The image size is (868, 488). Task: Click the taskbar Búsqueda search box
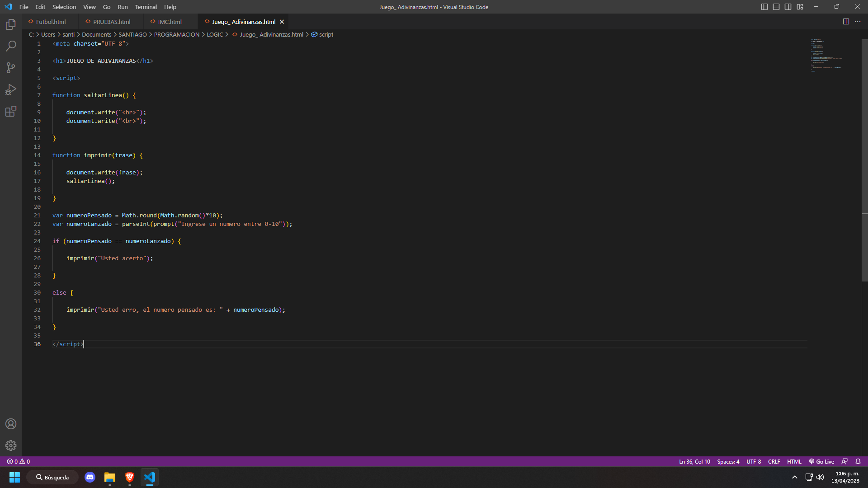tap(52, 477)
